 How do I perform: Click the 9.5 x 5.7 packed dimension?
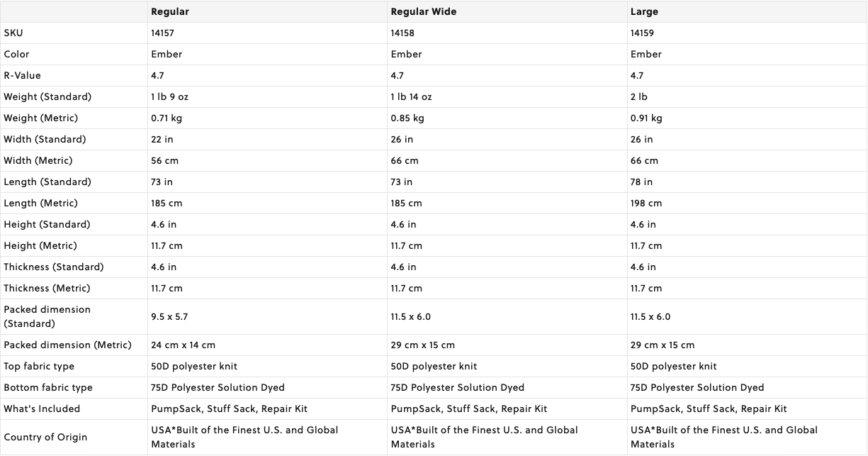[x=171, y=317]
